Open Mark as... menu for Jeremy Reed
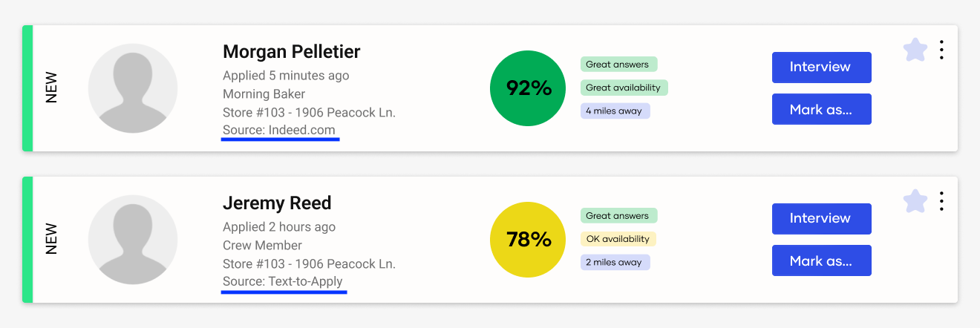980x328 pixels. point(821,260)
